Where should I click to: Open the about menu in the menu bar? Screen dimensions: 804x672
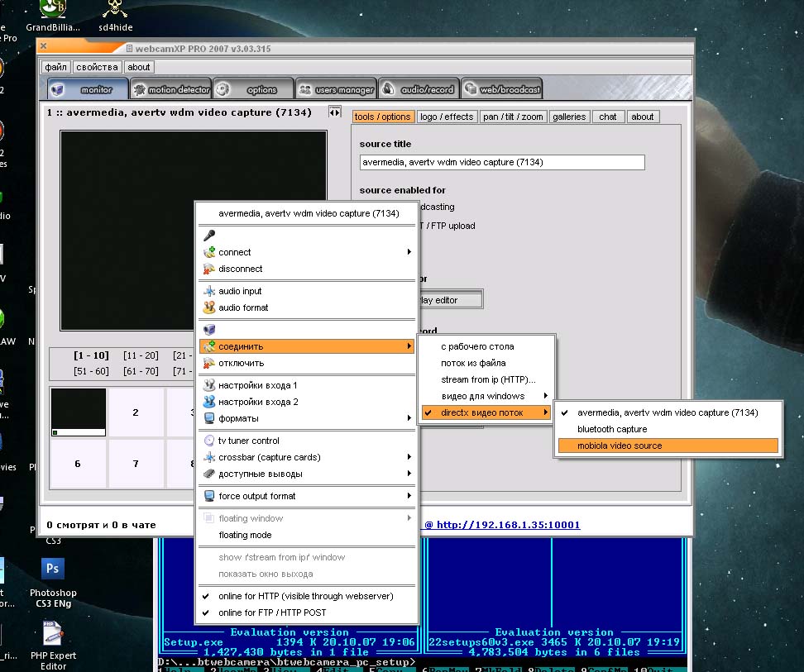pos(138,67)
